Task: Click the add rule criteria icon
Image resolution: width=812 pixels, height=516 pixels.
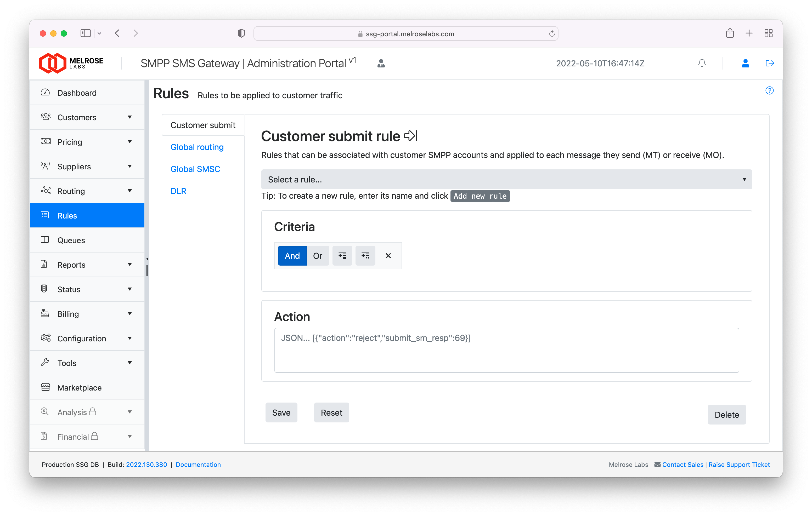Action: [342, 256]
